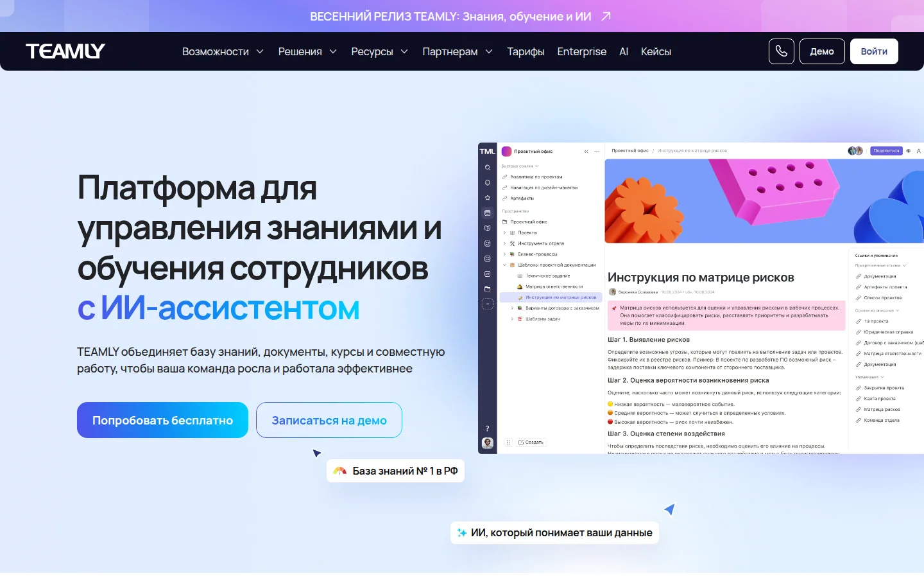The width and height of the screenshot is (924, 578).
Task: Click the purple Проектный офис space icon
Action: click(506, 152)
